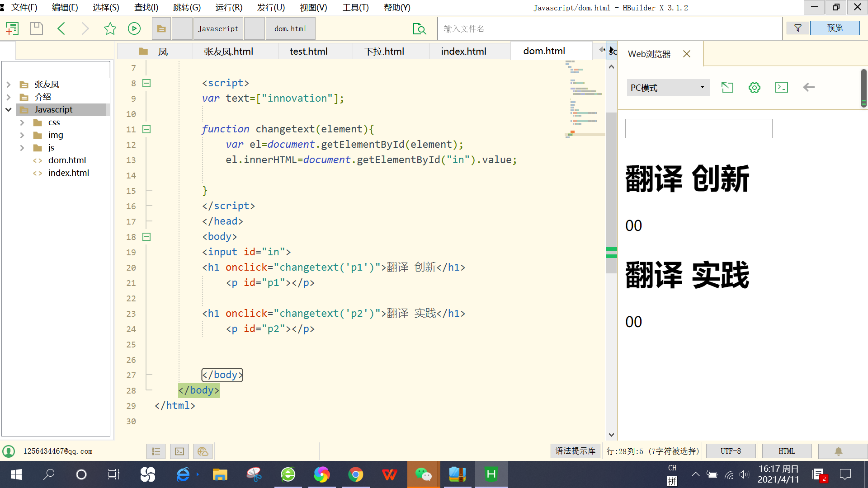Image resolution: width=868 pixels, height=488 pixels.
Task: Collapse the script block at line 8
Action: click(146, 83)
